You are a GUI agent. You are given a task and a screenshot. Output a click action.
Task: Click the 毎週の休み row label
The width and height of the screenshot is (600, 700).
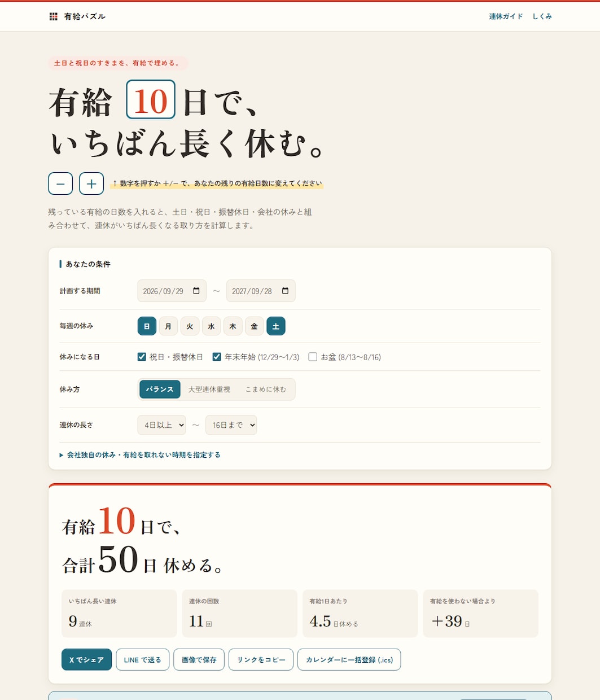[76, 326]
